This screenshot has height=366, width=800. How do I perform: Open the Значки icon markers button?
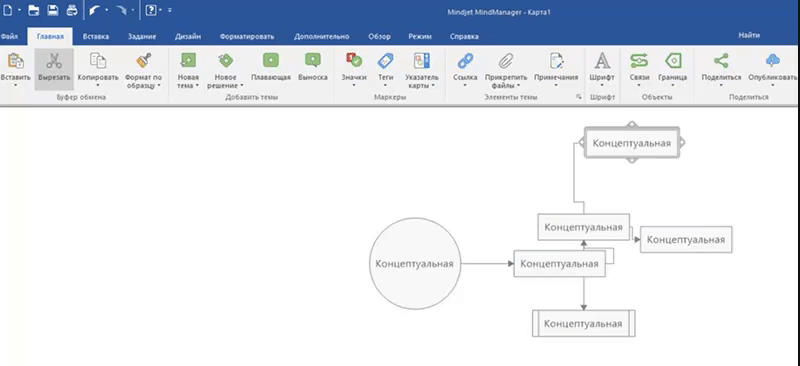coord(354,60)
